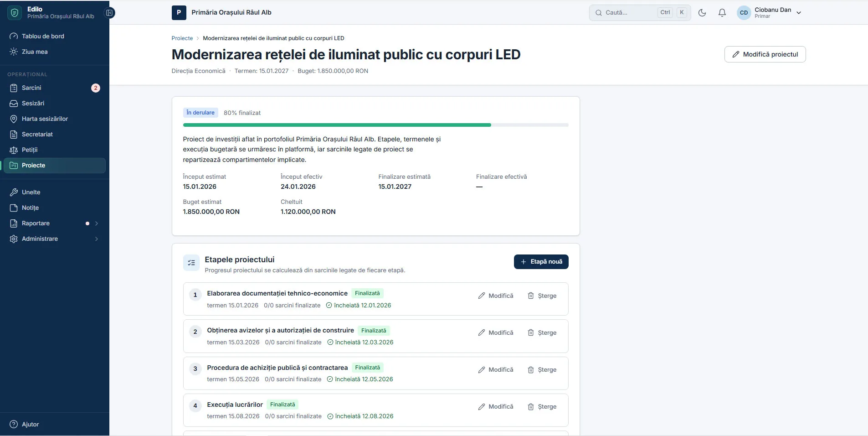Click stage number 2 circle
This screenshot has height=436, width=868.
195,332
